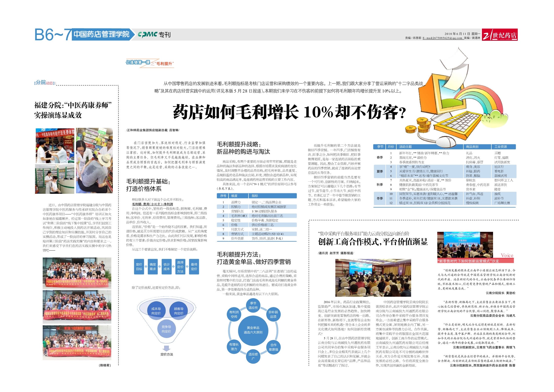Click the byline 通讯员 赵芳芳 摄影报道
Screen dimensions: 554x392
(x=336, y=253)
